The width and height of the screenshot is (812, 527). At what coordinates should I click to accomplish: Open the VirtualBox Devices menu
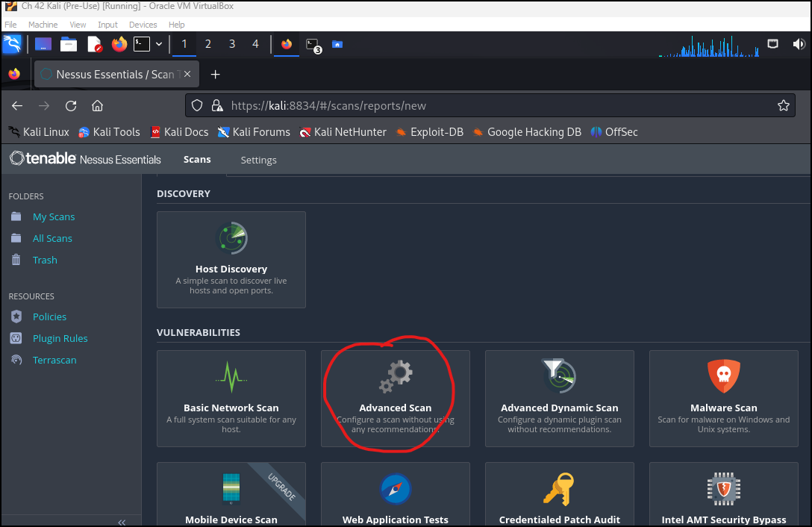(143, 25)
